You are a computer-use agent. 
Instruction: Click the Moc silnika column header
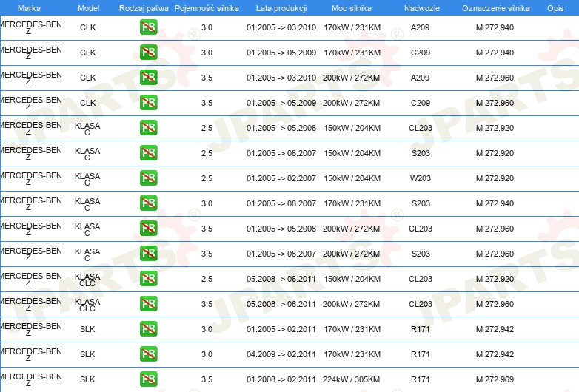(352, 8)
